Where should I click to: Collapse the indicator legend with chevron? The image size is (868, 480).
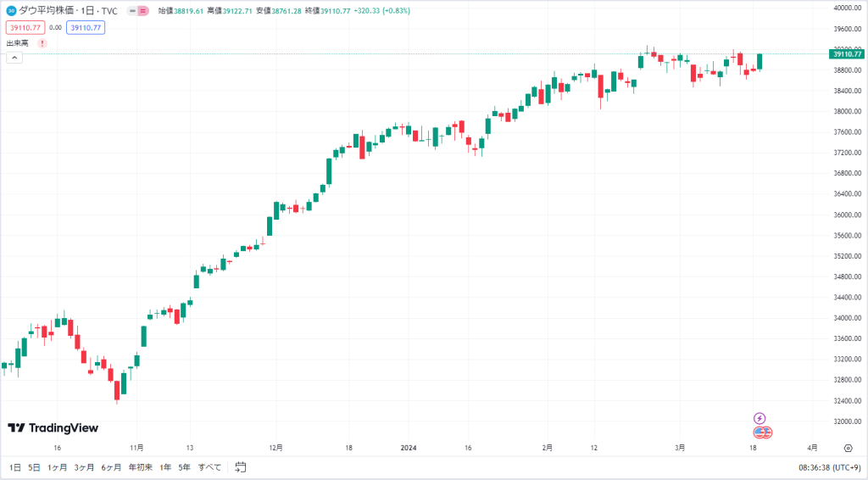pyautogui.click(x=14, y=58)
